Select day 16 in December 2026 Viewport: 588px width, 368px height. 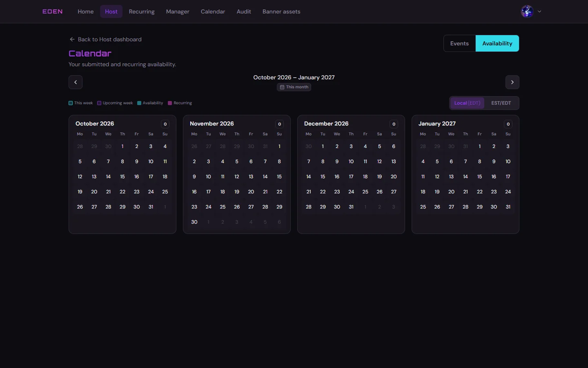click(x=337, y=177)
